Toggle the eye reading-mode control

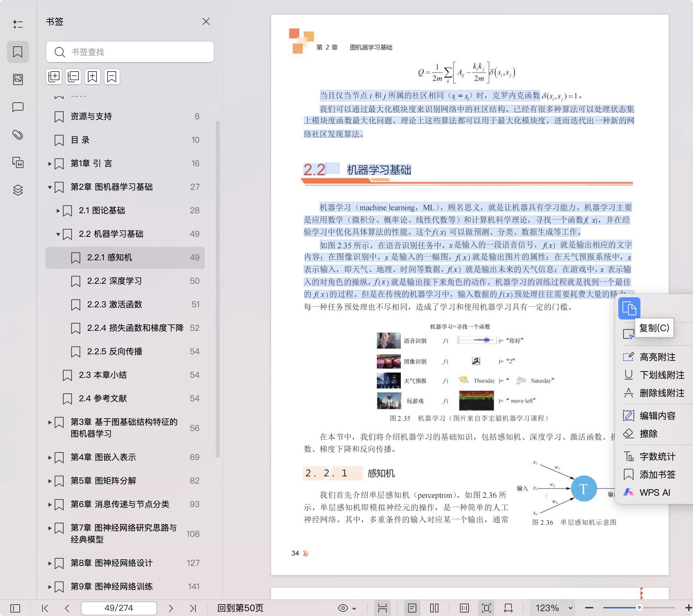[343, 608]
